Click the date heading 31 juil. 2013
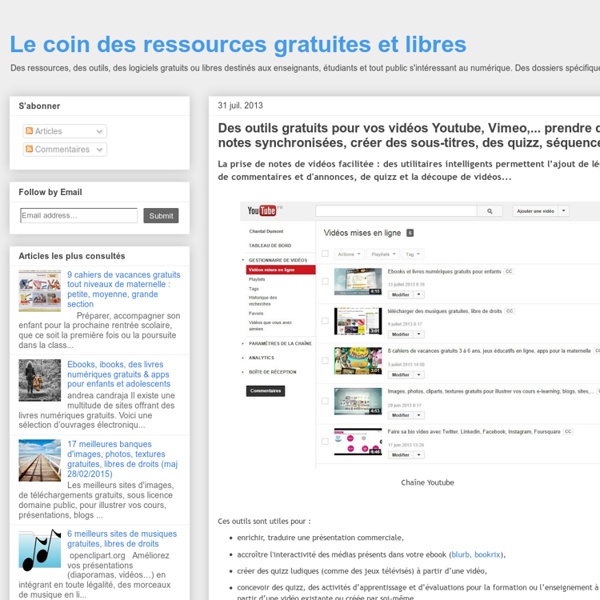Viewport: 600px width, 600px height. tap(240, 106)
